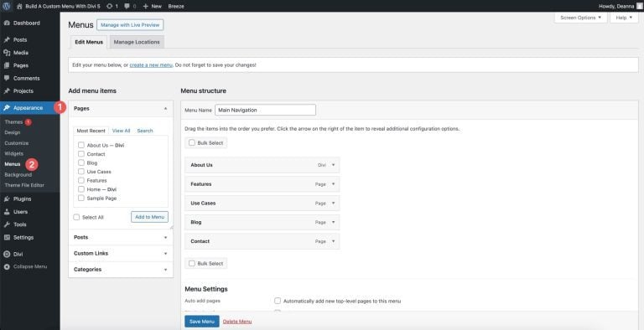Open Customize in the Appearance submenu
Image resolution: width=644 pixels, height=330 pixels.
[x=17, y=143]
